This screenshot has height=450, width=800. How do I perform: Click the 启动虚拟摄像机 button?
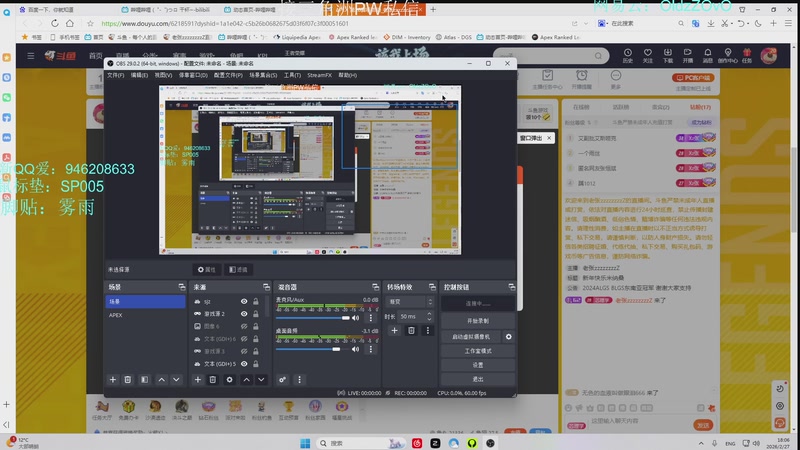[471, 337]
